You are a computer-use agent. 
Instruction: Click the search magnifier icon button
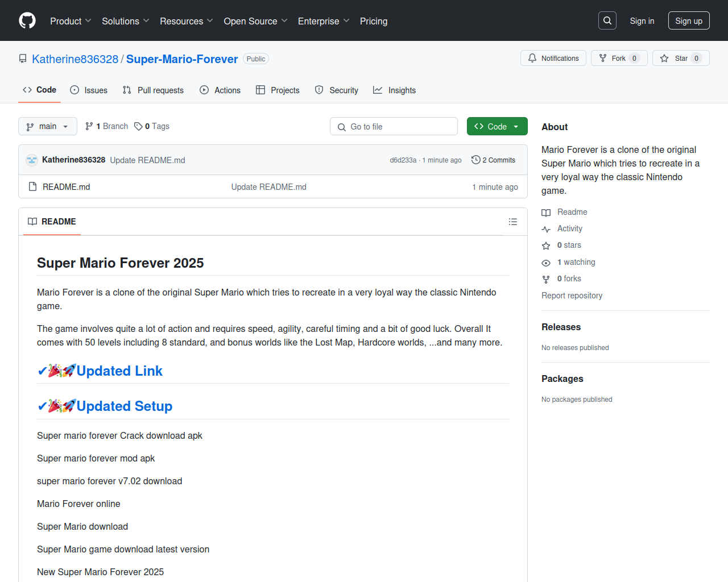point(607,20)
